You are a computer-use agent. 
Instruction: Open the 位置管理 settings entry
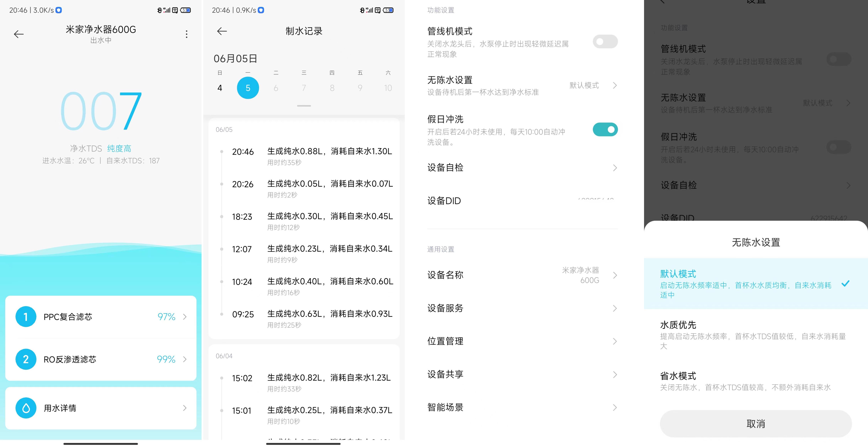(x=615, y=341)
